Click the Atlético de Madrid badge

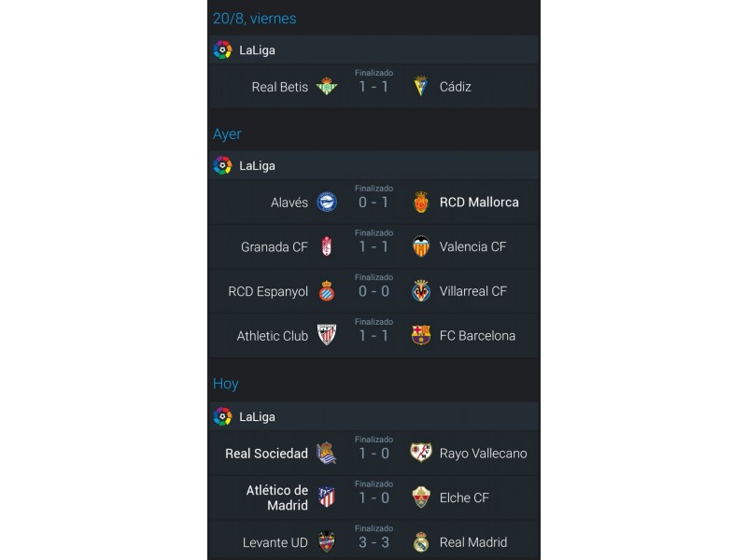point(327,497)
